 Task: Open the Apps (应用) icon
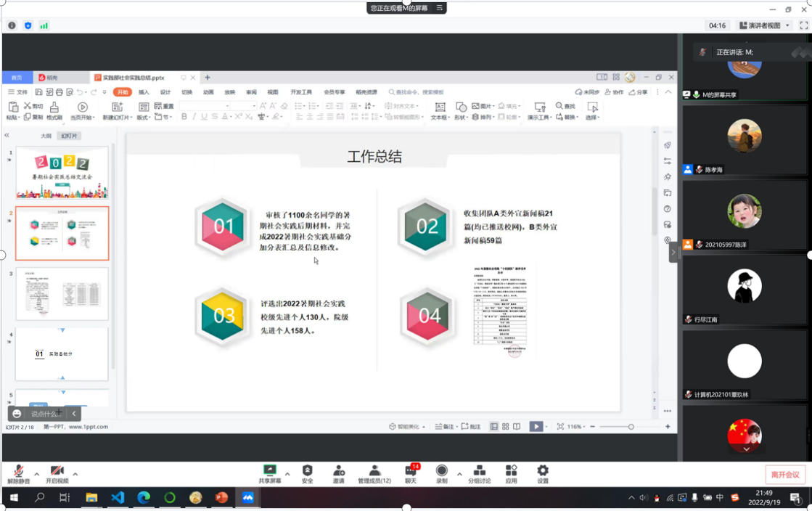(x=511, y=473)
